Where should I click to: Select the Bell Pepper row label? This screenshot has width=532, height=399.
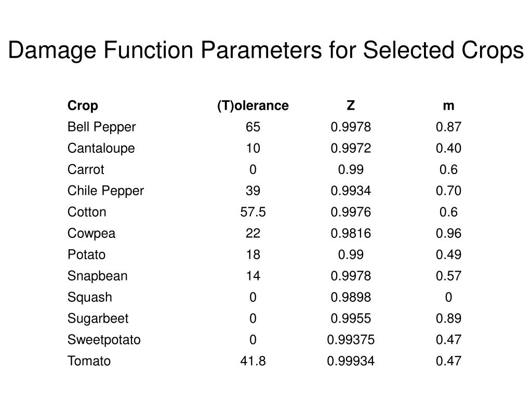pyautogui.click(x=101, y=127)
